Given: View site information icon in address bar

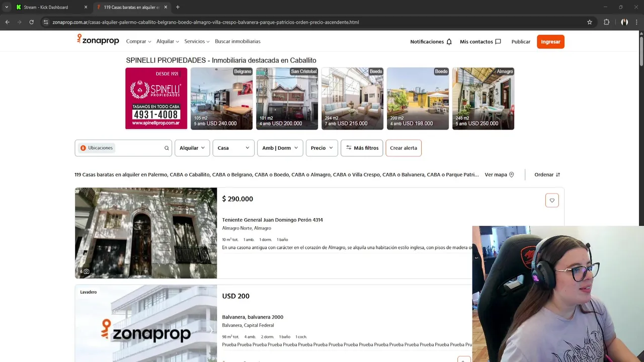Looking at the screenshot, I should 46,22.
